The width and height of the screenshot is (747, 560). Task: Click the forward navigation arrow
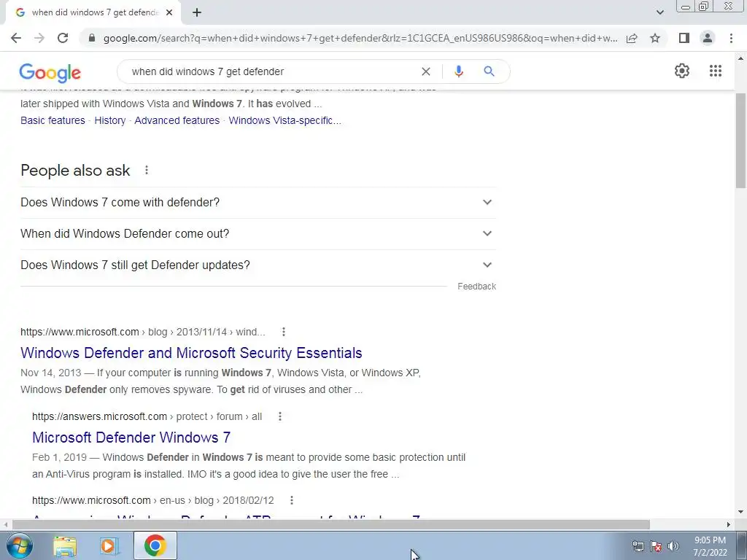39,38
